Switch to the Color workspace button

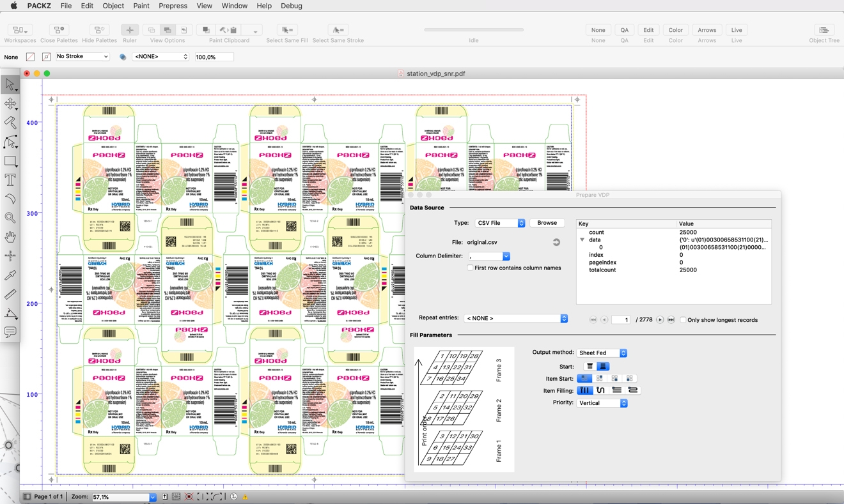pyautogui.click(x=675, y=30)
